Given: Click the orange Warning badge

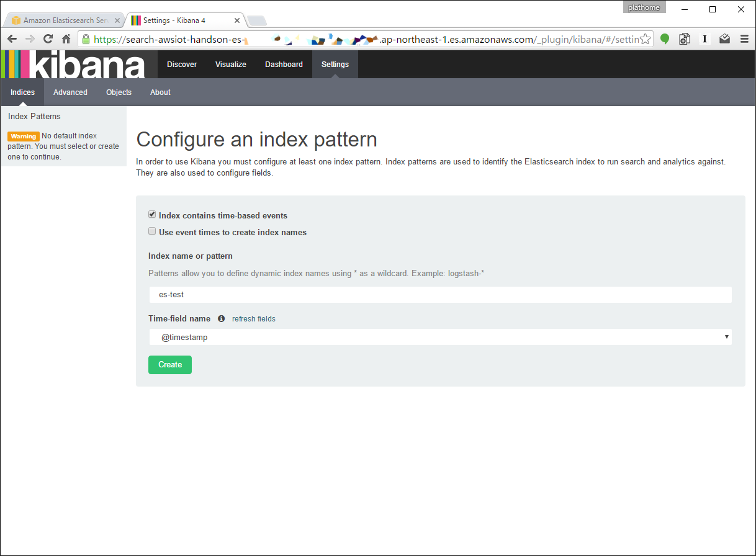Looking at the screenshot, I should point(24,137).
